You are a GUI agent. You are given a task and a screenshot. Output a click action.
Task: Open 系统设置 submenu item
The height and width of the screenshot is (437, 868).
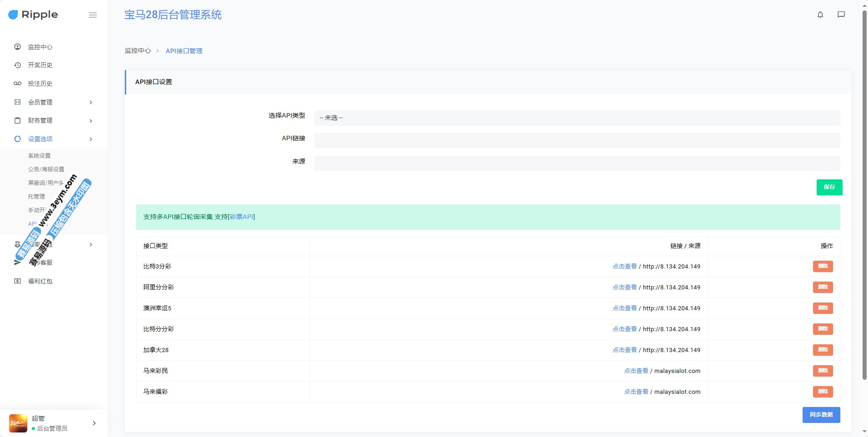pyautogui.click(x=39, y=156)
